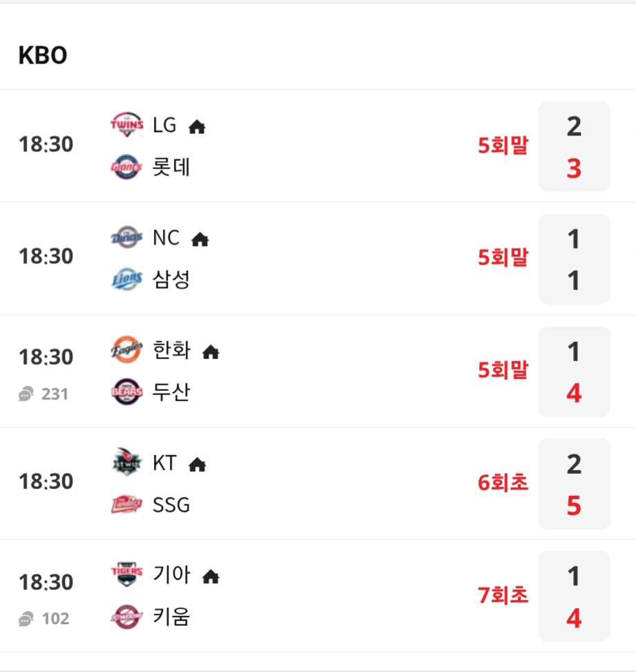Click the Doosan Bears team logo
This screenshot has height=672, width=636.
pos(127,392)
